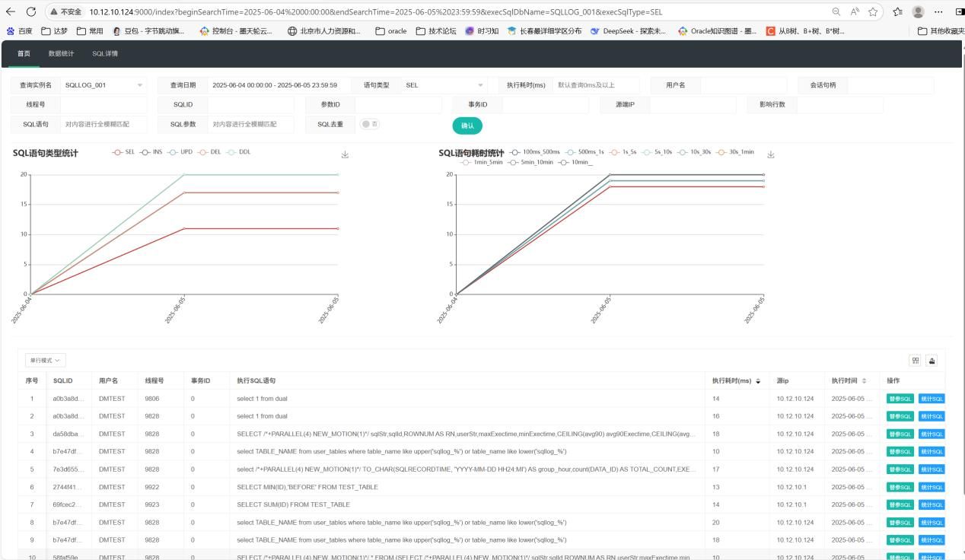Toggle 500ms_1s series in duration legend
The height and width of the screenshot is (560, 965).
pyautogui.click(x=584, y=152)
